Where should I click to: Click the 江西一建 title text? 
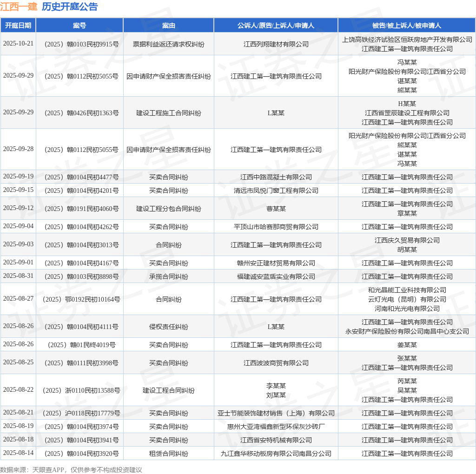click(x=19, y=7)
